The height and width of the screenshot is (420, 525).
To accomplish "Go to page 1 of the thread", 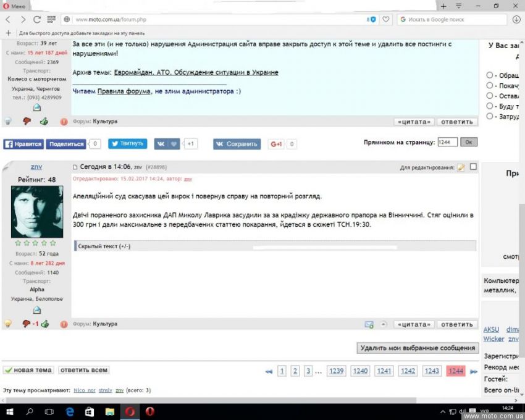I will (x=282, y=371).
